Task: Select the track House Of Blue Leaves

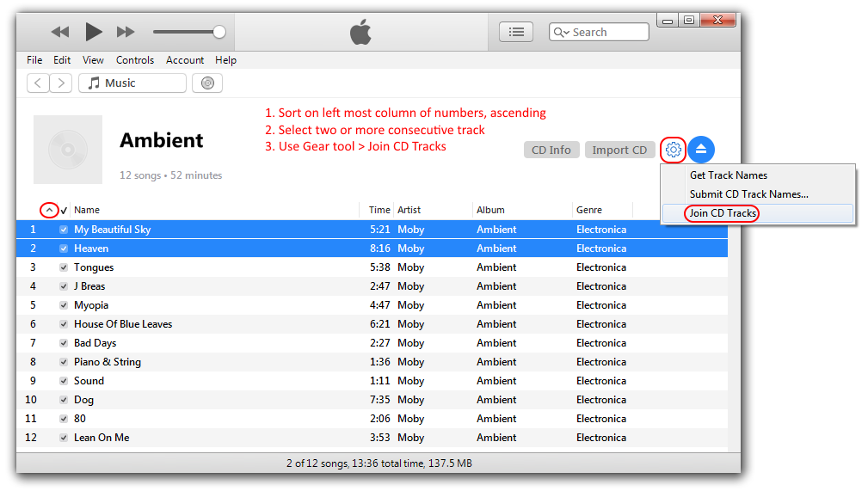Action: [123, 324]
